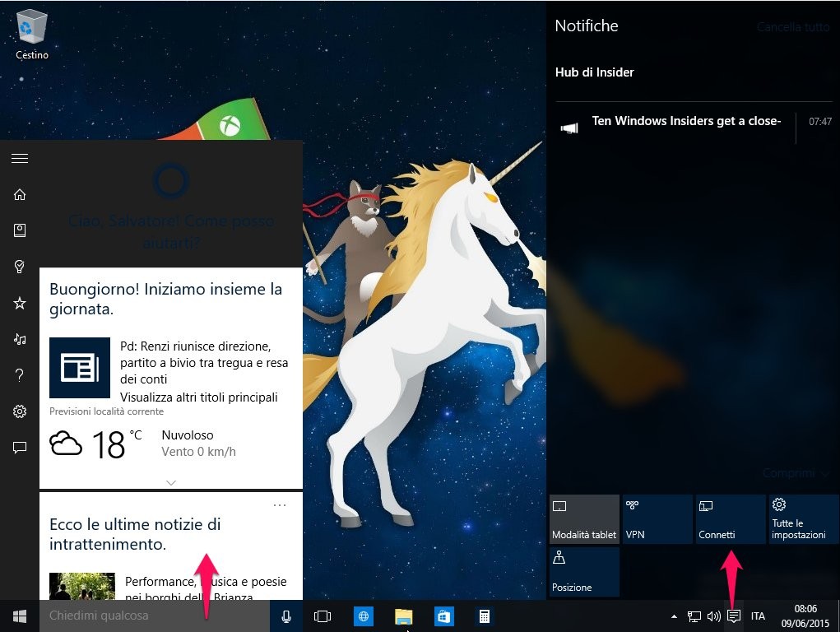The image size is (840, 632).
Task: Open Cortana's Notebook from the sidebar
Action: [x=19, y=230]
